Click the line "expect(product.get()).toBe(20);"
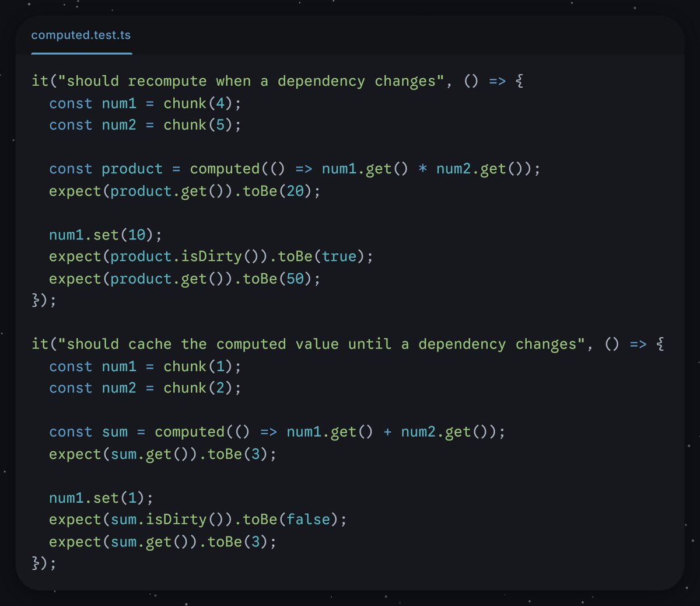The image size is (700, 606). click(184, 191)
